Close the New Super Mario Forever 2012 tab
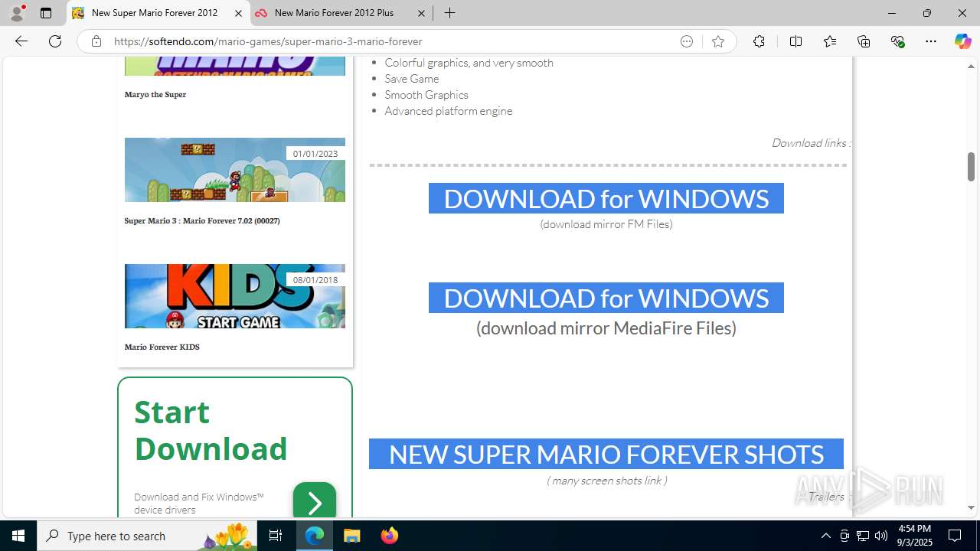The height and width of the screenshot is (551, 980). pos(238,13)
